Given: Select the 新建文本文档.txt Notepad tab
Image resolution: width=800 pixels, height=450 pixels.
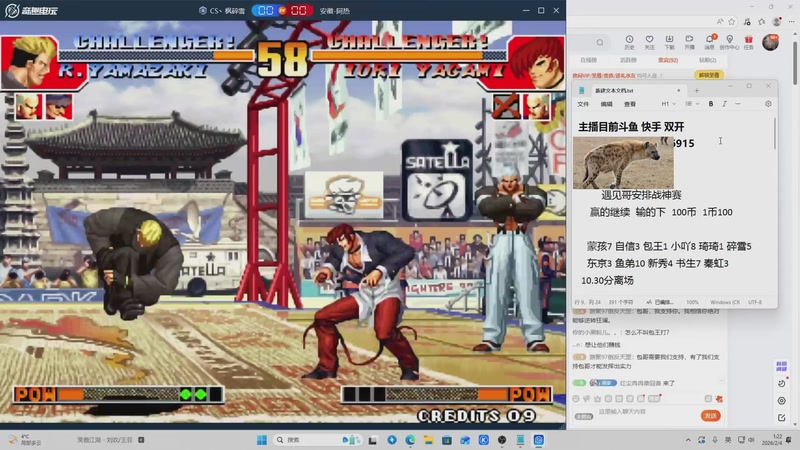Looking at the screenshot, I should (x=631, y=90).
